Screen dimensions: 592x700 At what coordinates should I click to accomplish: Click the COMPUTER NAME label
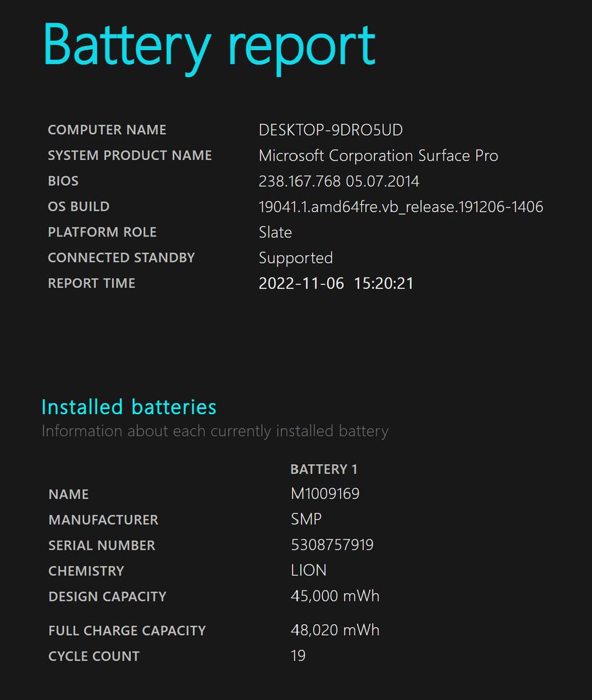107,130
